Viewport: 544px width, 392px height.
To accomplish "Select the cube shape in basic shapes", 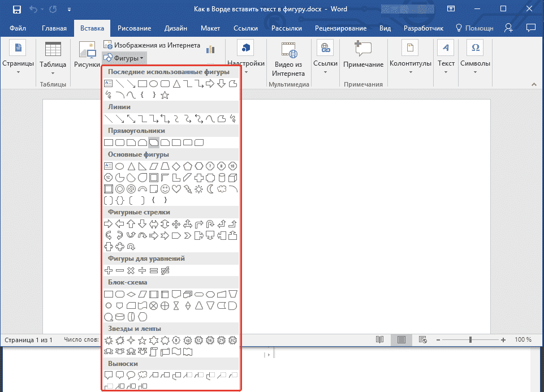I will click(x=232, y=178).
